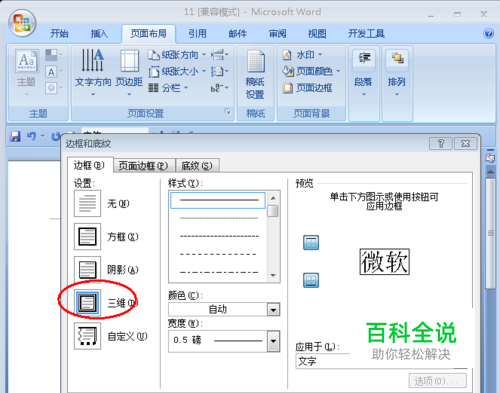Open theme effects dropdown
The image size is (500, 393).
tap(53, 88)
